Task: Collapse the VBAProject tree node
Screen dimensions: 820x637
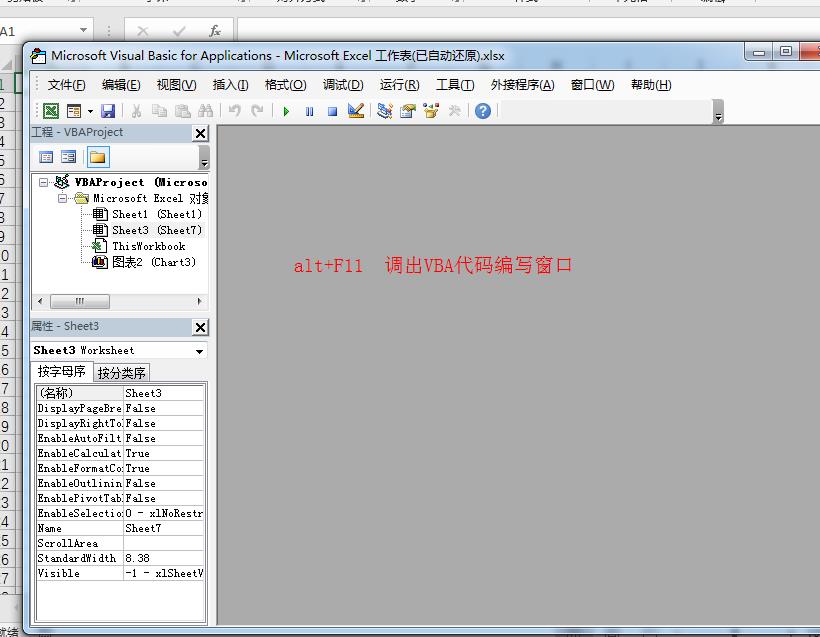Action: click(44, 182)
